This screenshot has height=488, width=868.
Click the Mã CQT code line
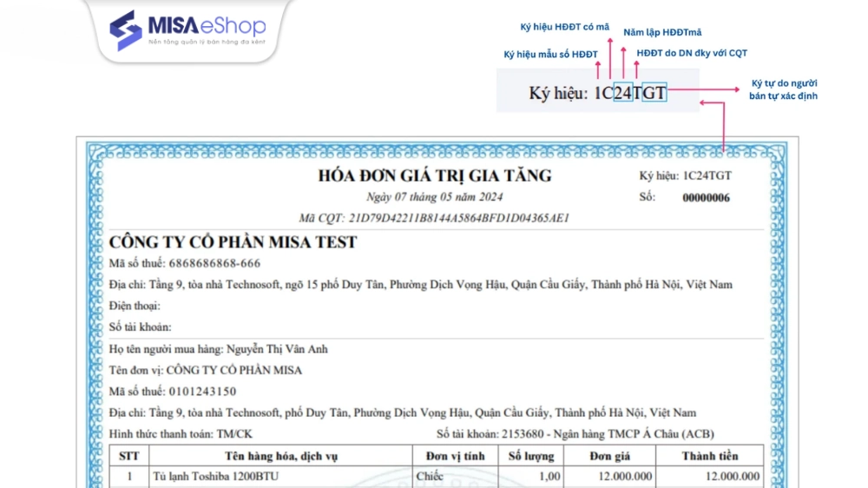(434, 218)
